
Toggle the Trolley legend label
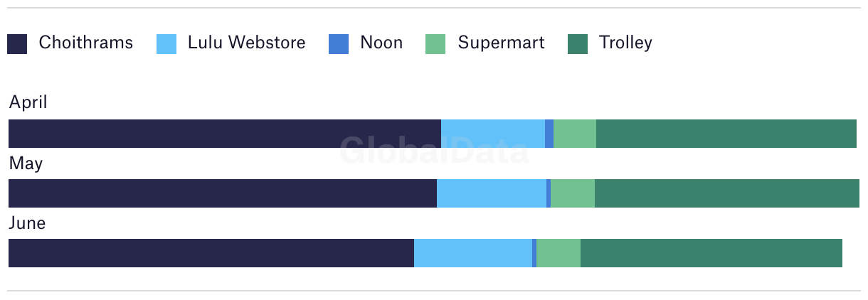coord(625,43)
